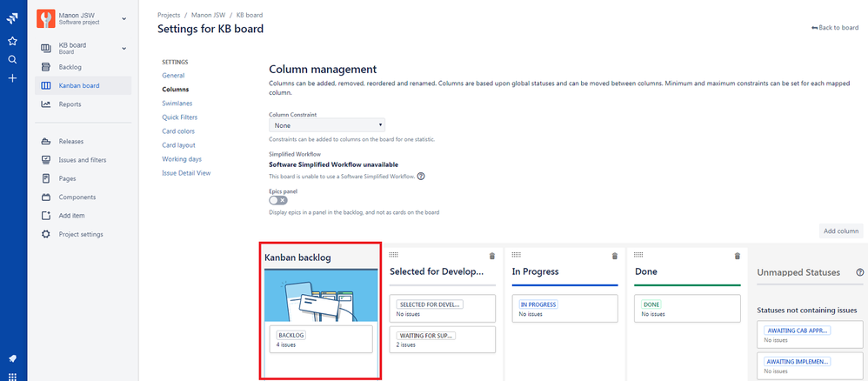Viewport: 868px width, 381px height.
Task: Click Projects breadcrumb link
Action: coord(169,15)
